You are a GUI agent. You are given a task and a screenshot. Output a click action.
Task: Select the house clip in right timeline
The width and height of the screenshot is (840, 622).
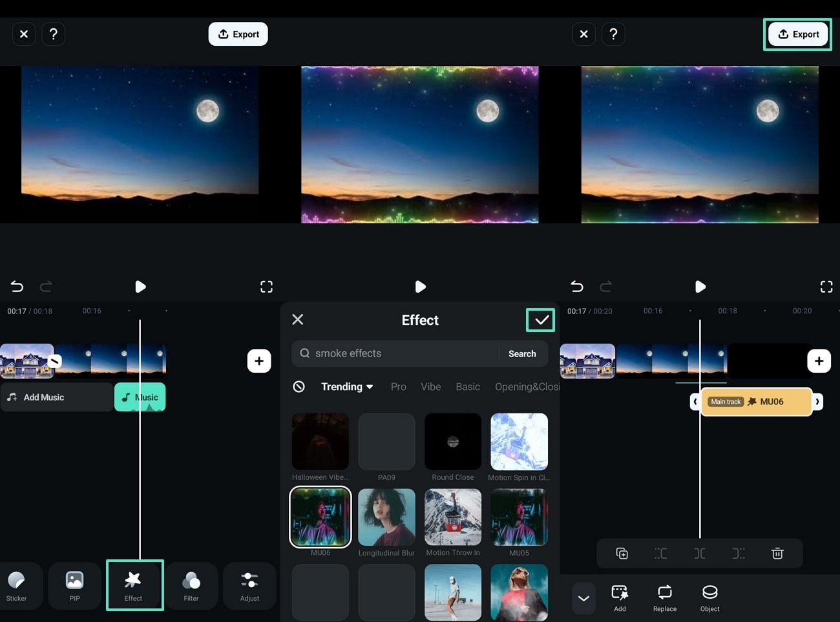click(587, 361)
